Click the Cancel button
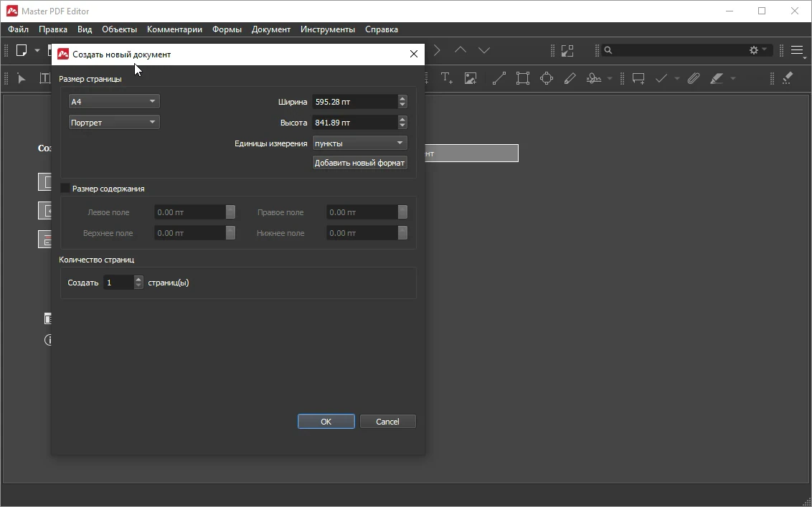Viewport: 812px width, 507px height. coord(387,422)
